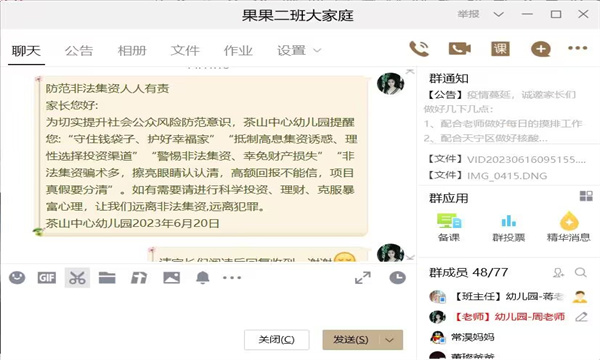
Task: Insert a picture
Action: [x=171, y=278]
